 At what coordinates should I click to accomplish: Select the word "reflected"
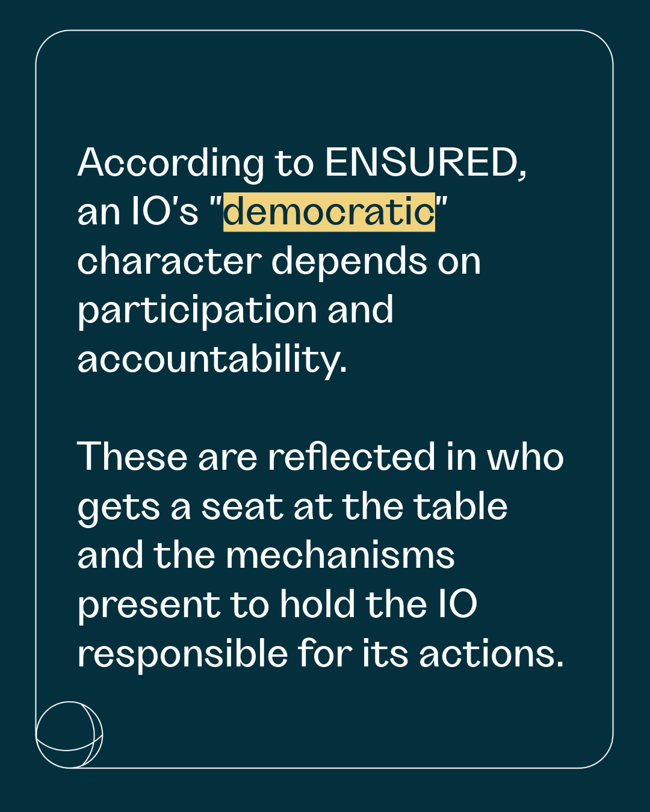[x=351, y=457]
